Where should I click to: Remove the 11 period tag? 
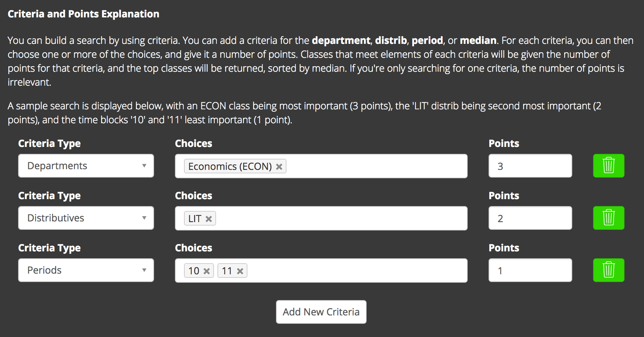(240, 271)
